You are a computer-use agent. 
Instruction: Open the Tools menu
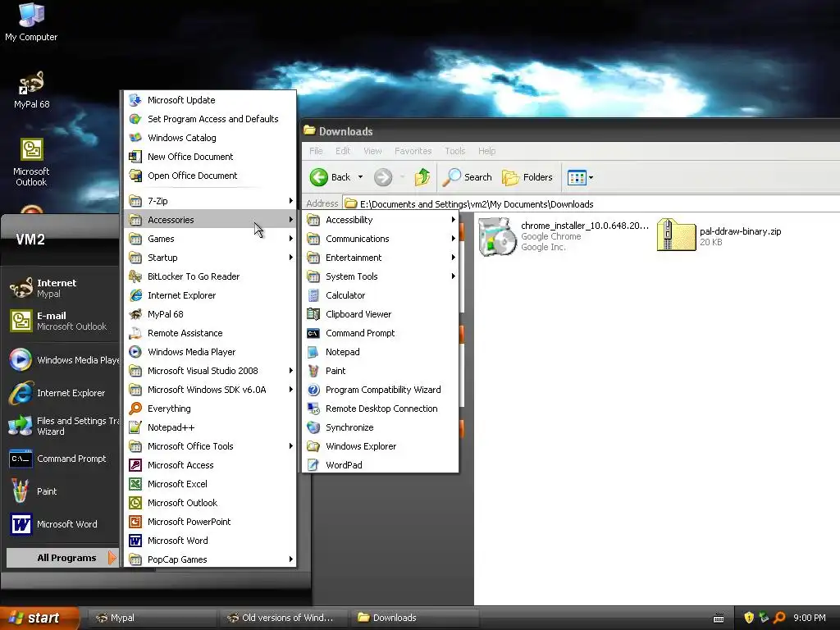[x=454, y=151]
